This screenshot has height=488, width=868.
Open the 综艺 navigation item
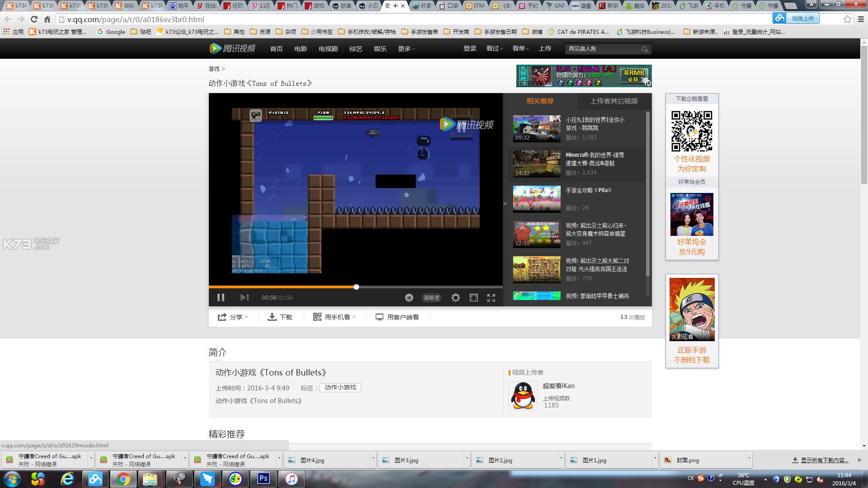pos(356,49)
